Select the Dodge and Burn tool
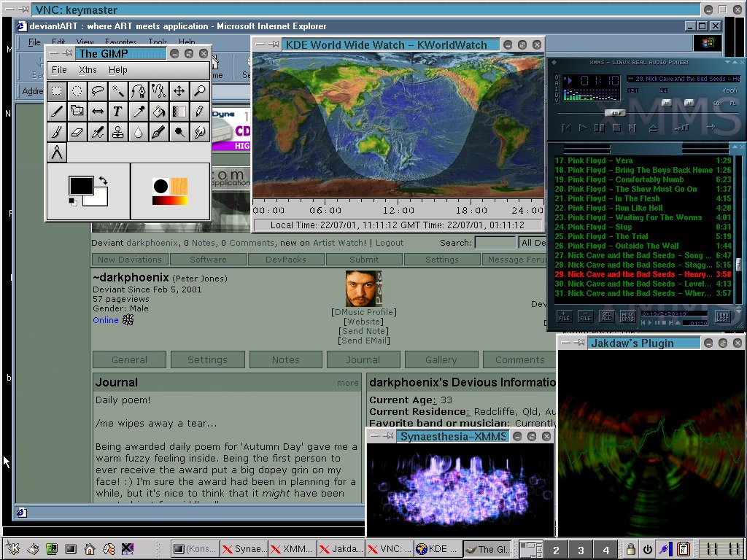The image size is (747, 560). [179, 132]
